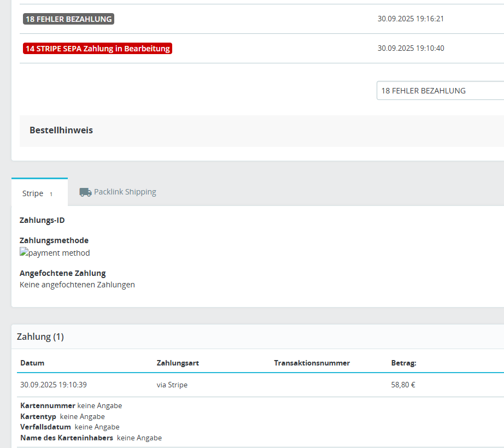This screenshot has height=448, width=504.
Task: Click the Betrag column header
Action: [x=404, y=363]
